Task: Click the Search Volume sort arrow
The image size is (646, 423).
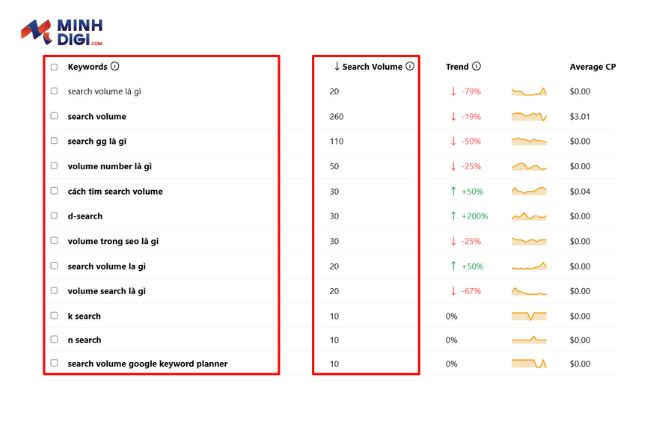Action: click(337, 66)
